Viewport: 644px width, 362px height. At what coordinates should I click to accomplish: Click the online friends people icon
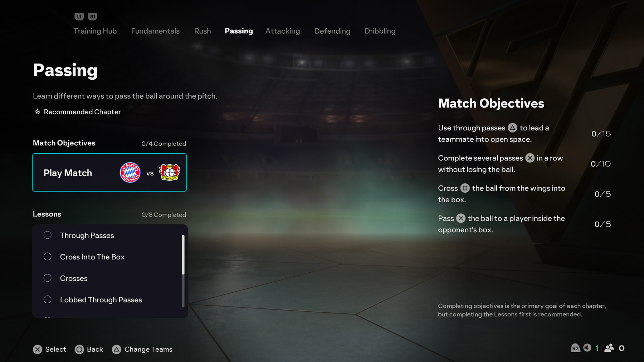pyautogui.click(x=609, y=348)
